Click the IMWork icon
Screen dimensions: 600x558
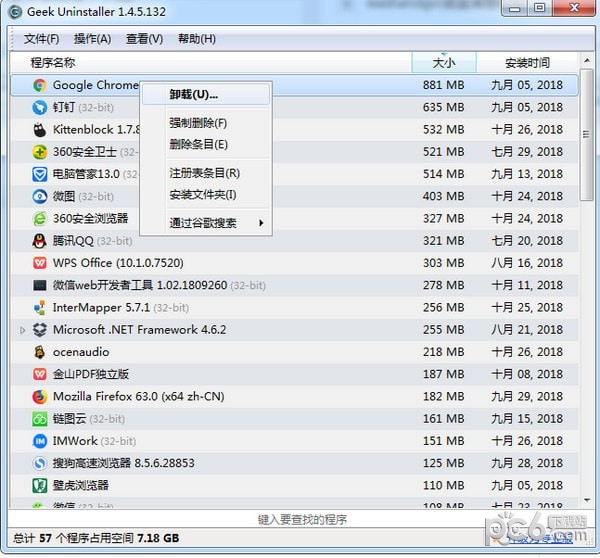[x=39, y=441]
